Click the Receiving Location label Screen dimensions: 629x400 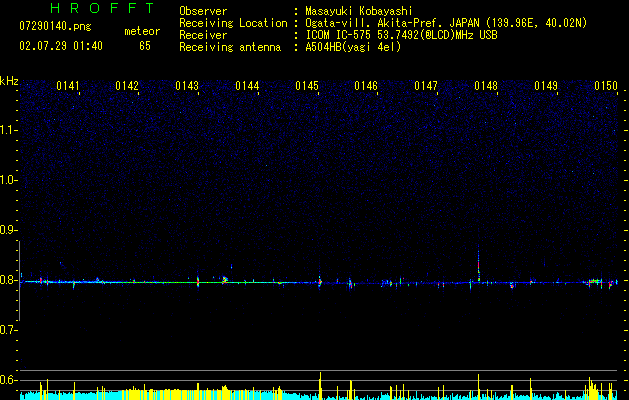pyautogui.click(x=233, y=23)
